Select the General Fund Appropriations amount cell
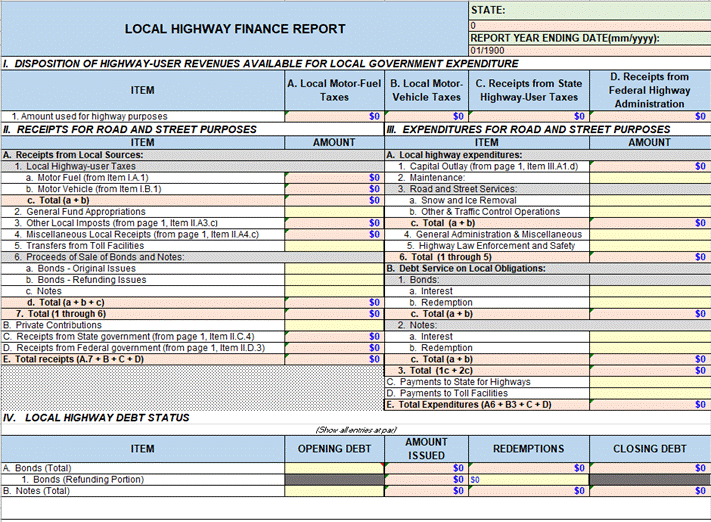Image resolution: width=711 pixels, height=522 pixels. (334, 212)
